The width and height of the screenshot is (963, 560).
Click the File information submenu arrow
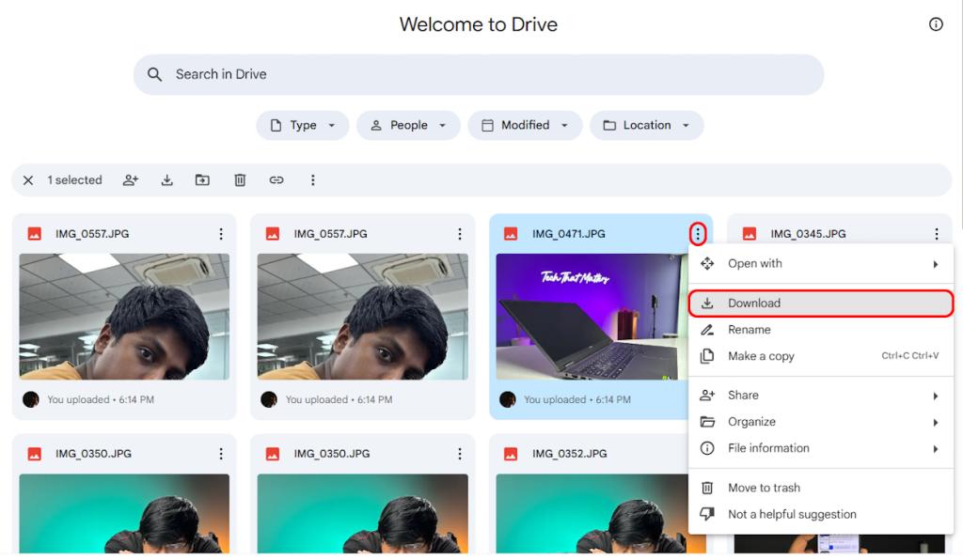point(936,449)
